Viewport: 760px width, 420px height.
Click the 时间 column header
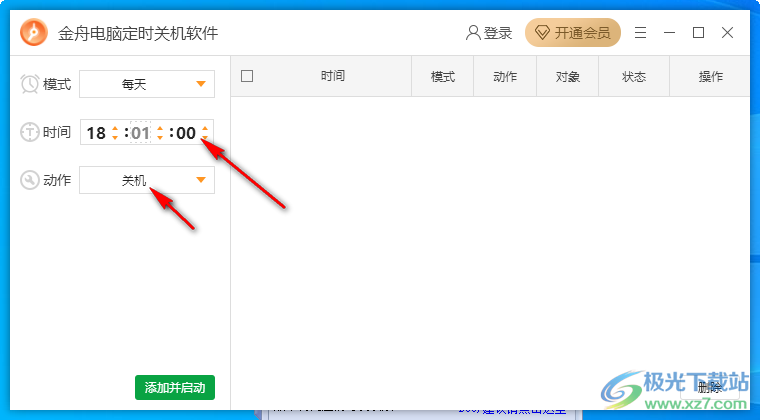(x=332, y=76)
